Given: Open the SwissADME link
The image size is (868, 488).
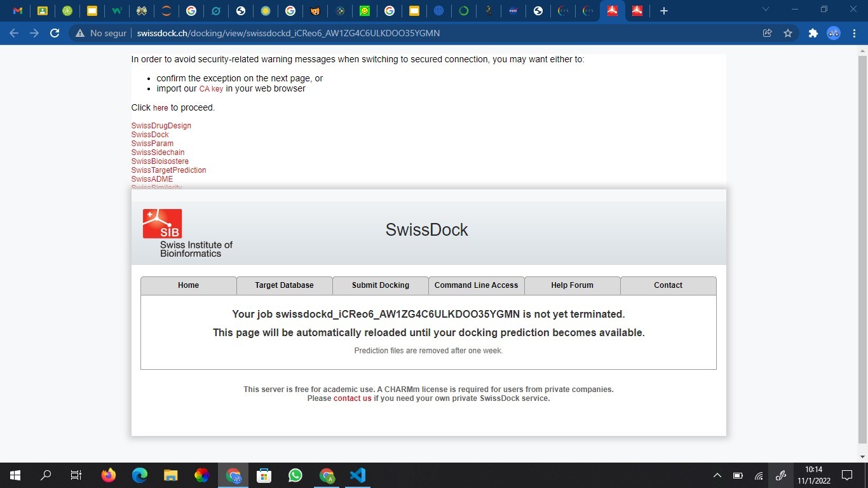Looking at the screenshot, I should [x=152, y=179].
